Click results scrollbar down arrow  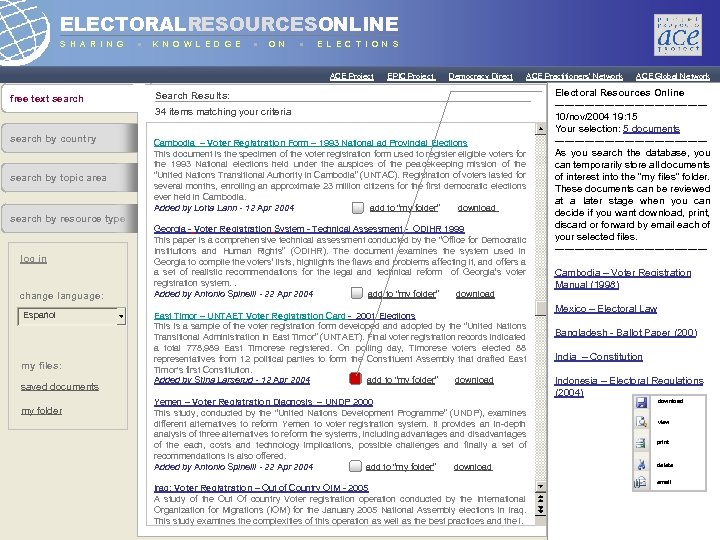(x=541, y=486)
